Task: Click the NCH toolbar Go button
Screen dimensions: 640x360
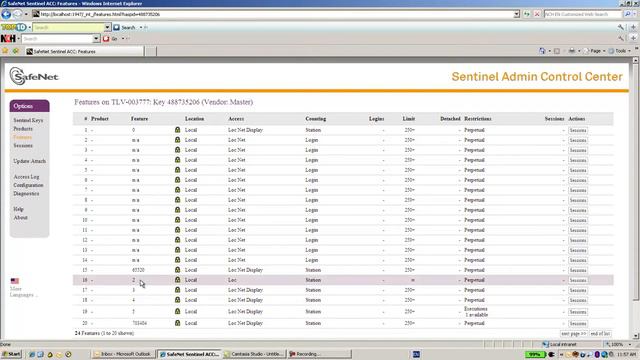Action: 110,39
